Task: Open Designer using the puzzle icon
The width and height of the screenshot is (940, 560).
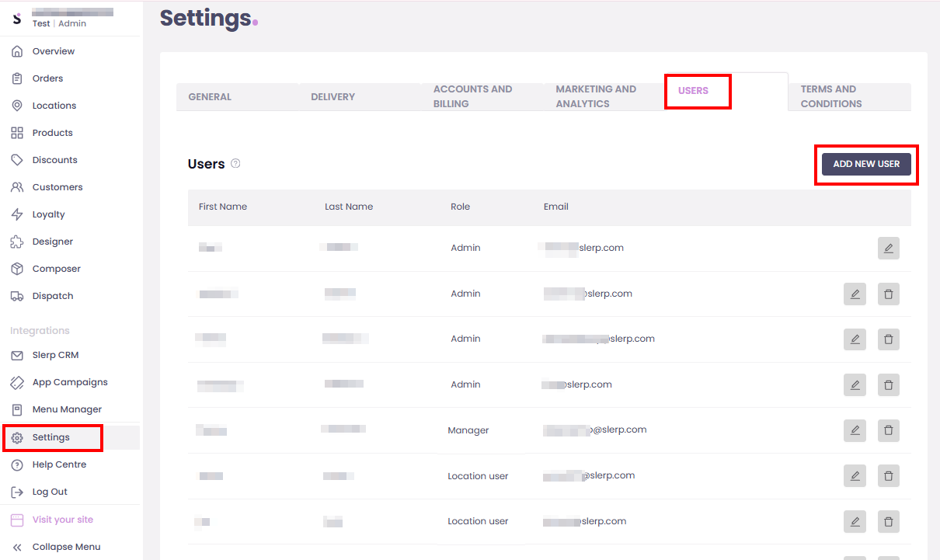Action: coord(17,242)
